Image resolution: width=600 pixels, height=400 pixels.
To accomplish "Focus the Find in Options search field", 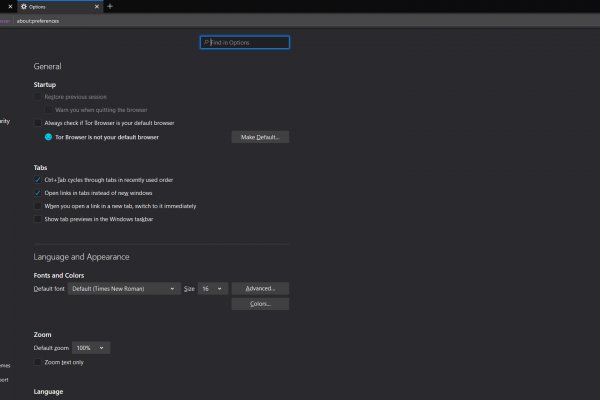I will (x=248, y=43).
